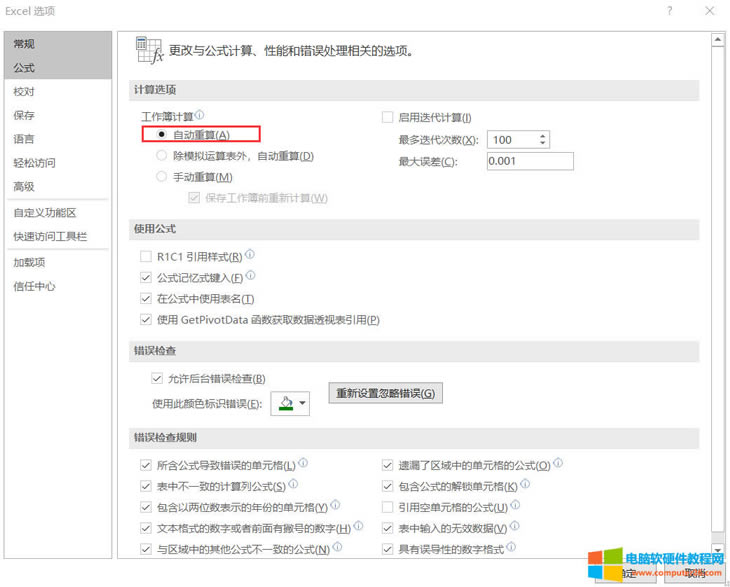Viewport: 730px width, 587px height.
Task: Tick the R1C1 引用样式 checkbox
Action: 147,257
